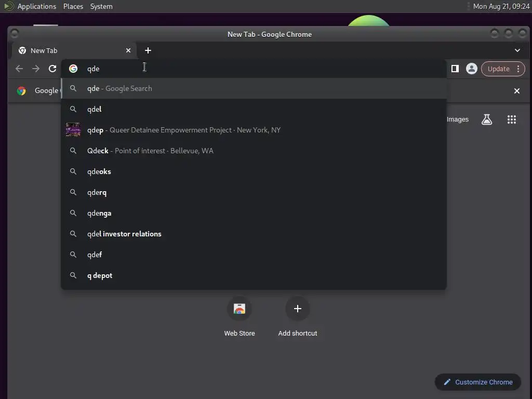532x399 pixels.
Task: Open Chrome's three-dot menu
Action: coord(518,69)
